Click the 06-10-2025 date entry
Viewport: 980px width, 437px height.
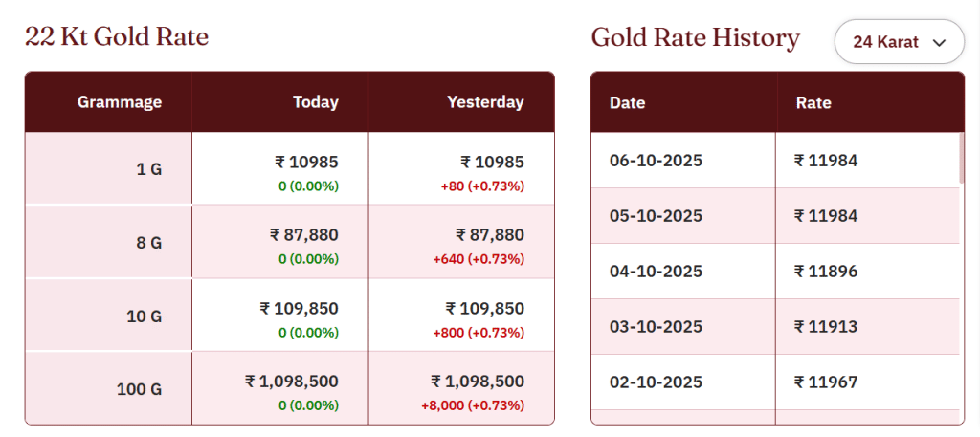[x=656, y=161]
